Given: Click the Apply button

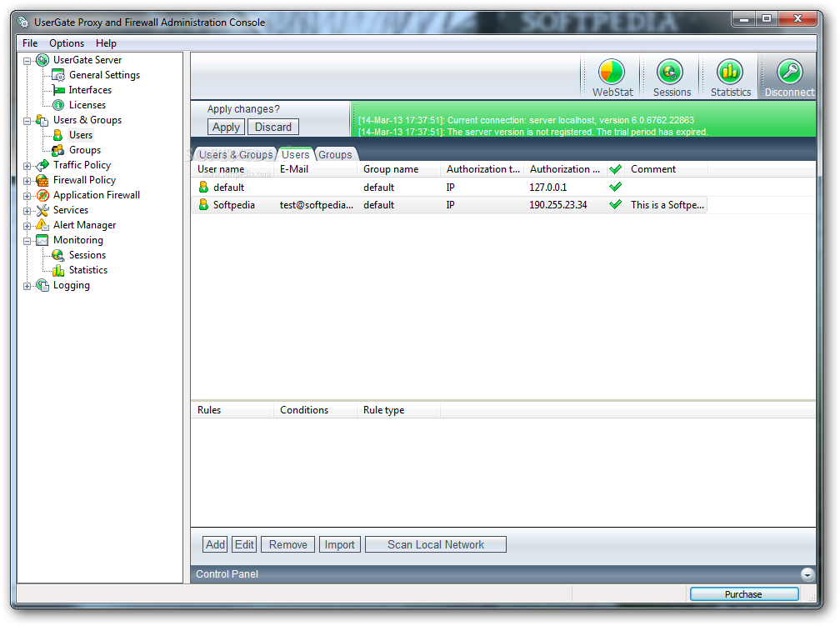Looking at the screenshot, I should tap(226, 127).
